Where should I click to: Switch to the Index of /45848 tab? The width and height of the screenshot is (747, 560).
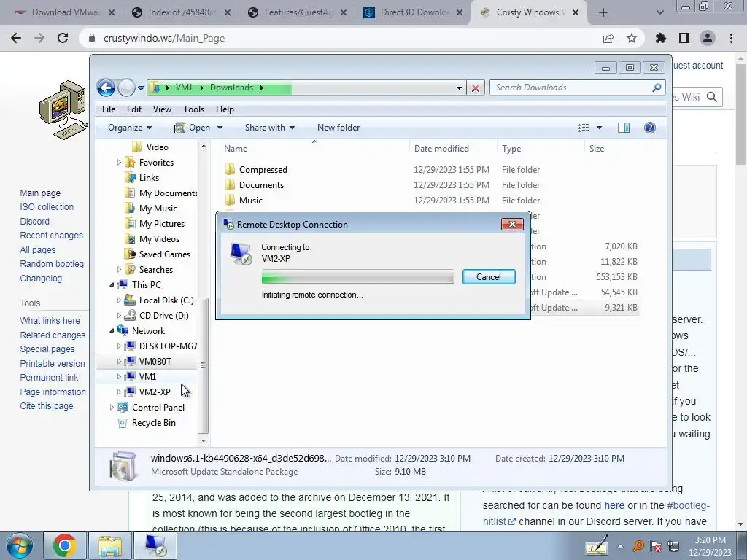point(181,12)
